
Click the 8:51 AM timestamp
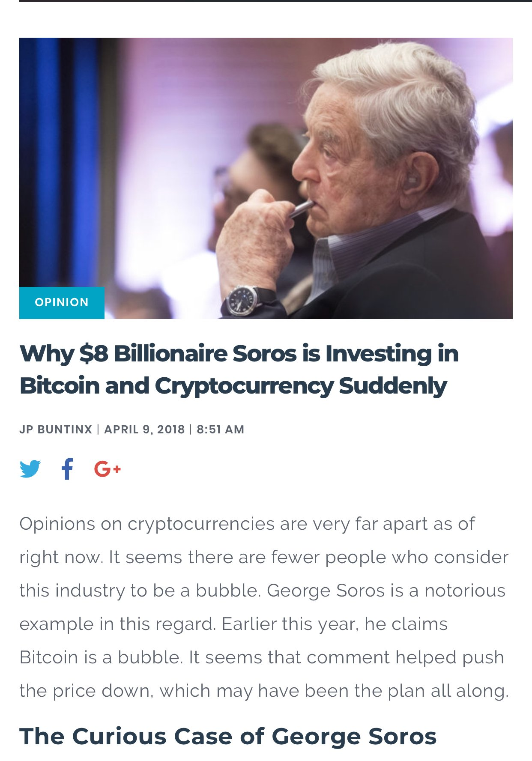[x=220, y=430]
